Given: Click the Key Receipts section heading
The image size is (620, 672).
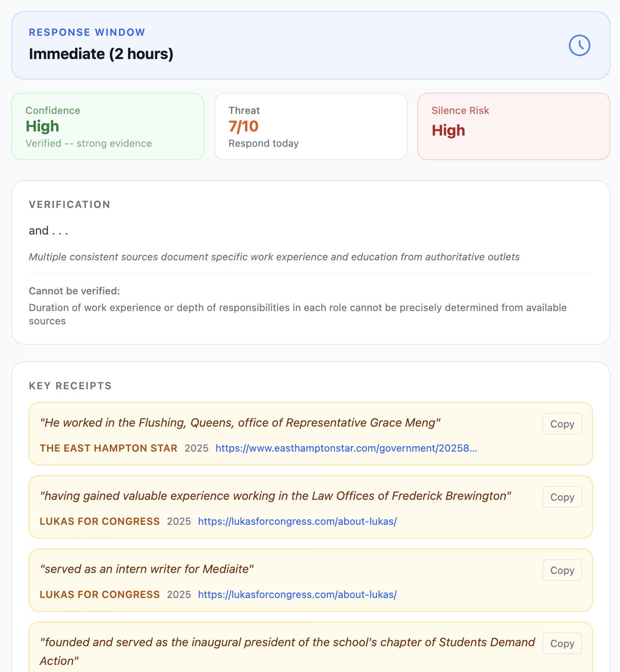Looking at the screenshot, I should point(70,386).
